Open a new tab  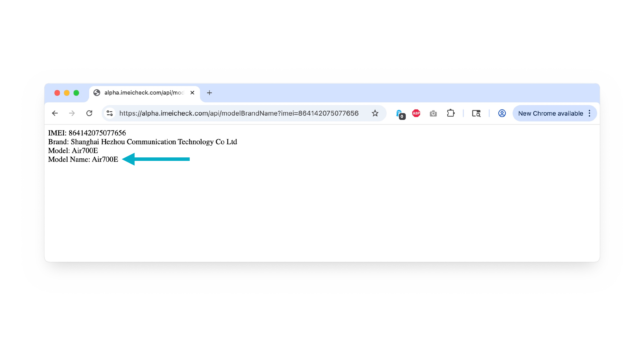tap(210, 93)
